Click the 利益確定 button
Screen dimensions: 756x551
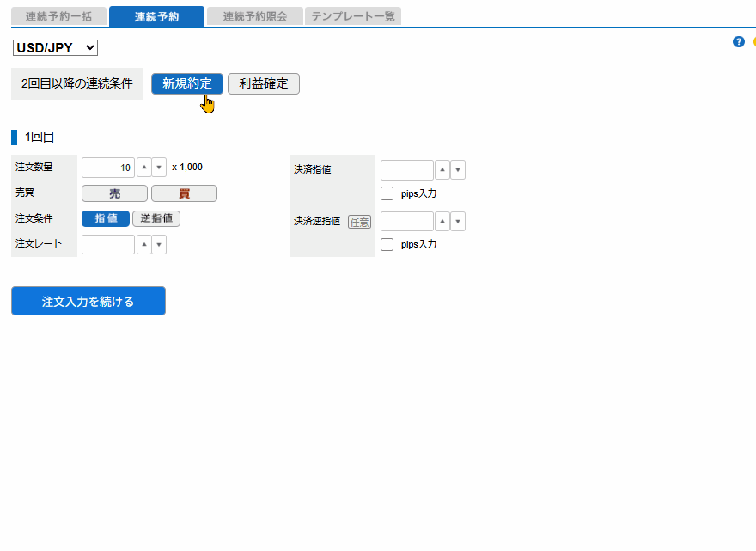tap(264, 83)
